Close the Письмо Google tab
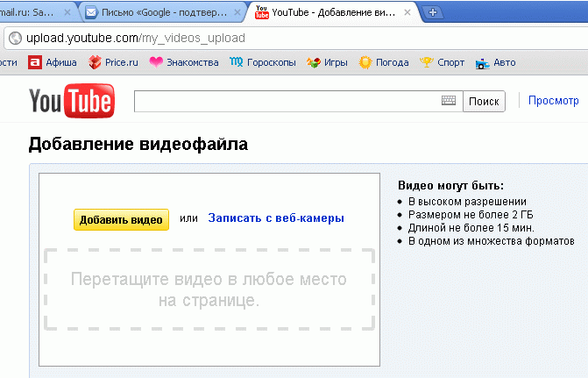 (237, 12)
